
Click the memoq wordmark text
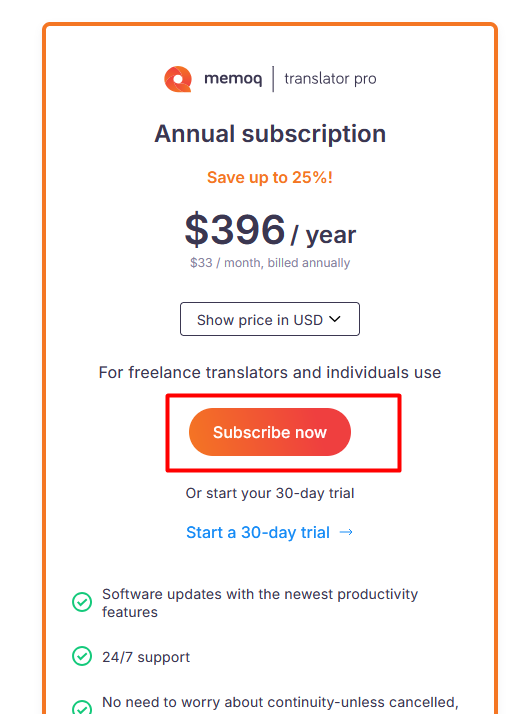(233, 79)
